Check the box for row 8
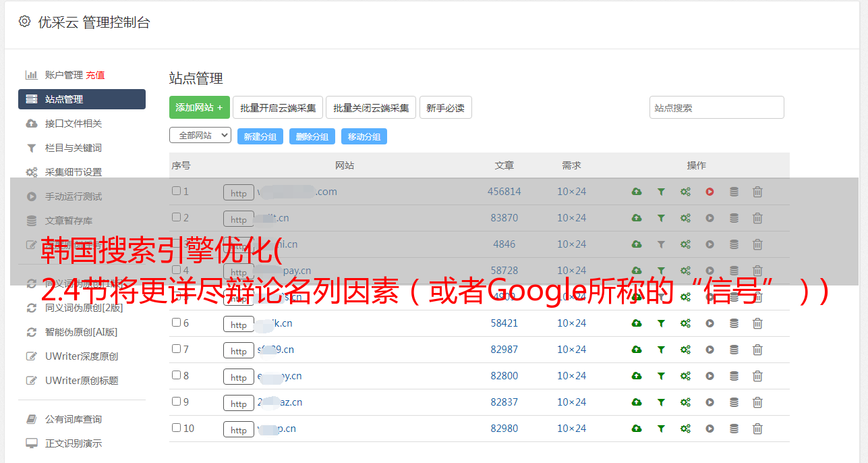The image size is (868, 463). coord(177,375)
